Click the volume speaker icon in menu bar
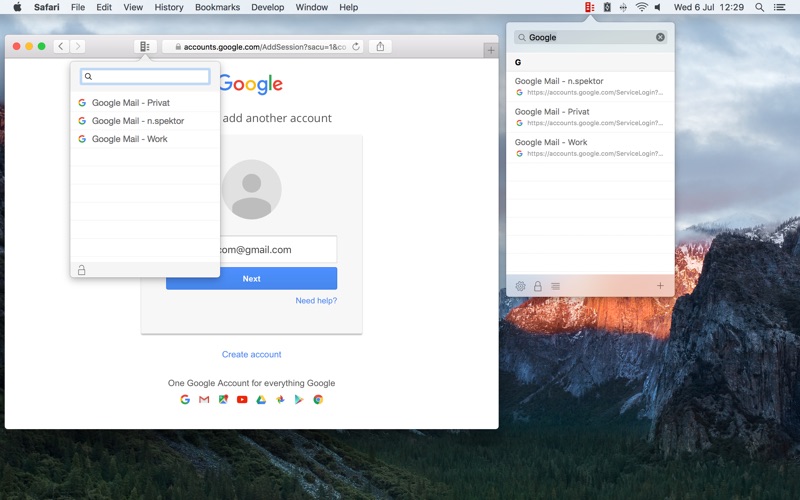Image resolution: width=800 pixels, height=500 pixels. pos(658,7)
